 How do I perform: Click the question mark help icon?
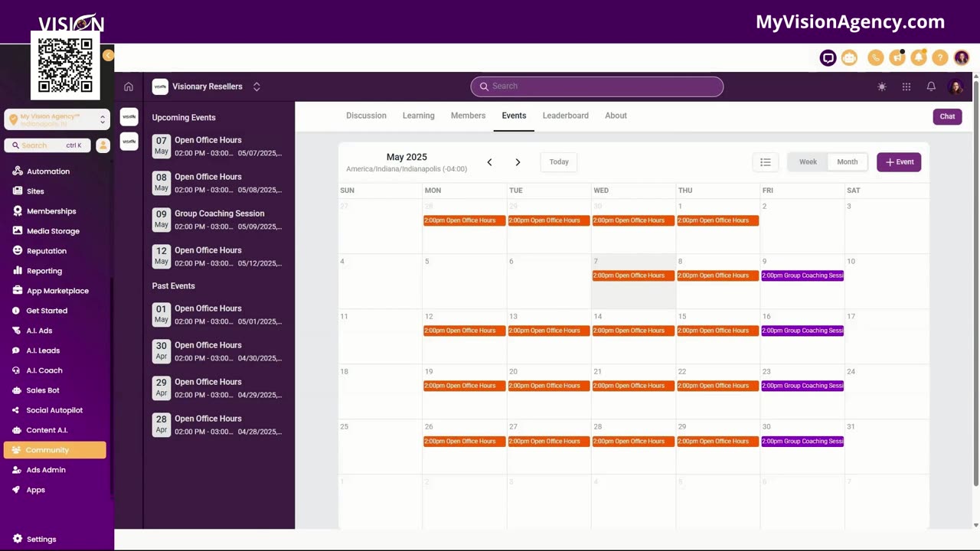939,58
